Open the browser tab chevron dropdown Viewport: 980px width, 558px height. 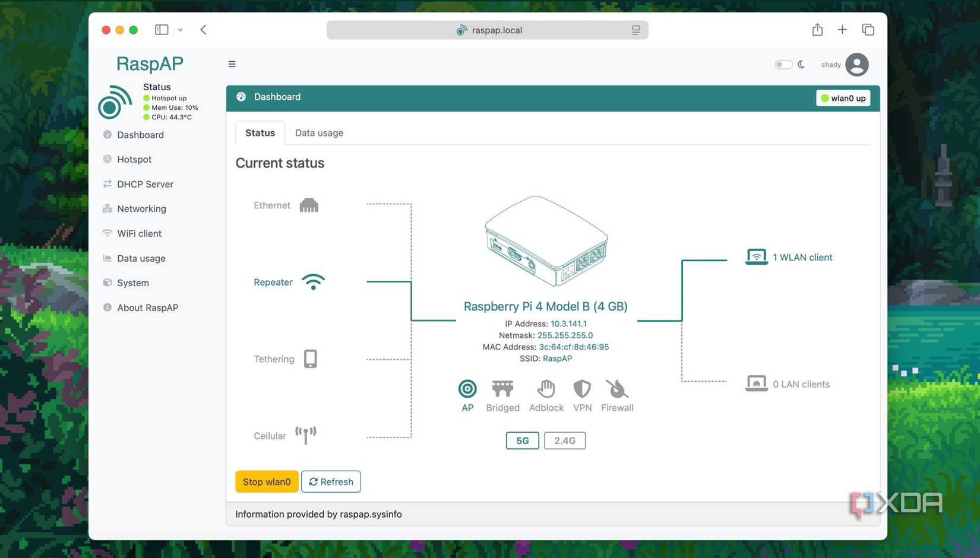(x=180, y=29)
